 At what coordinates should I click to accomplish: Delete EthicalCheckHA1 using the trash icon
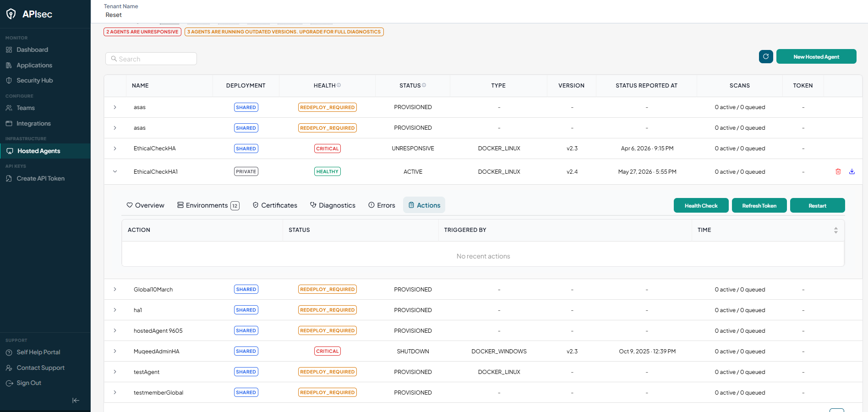click(x=838, y=171)
